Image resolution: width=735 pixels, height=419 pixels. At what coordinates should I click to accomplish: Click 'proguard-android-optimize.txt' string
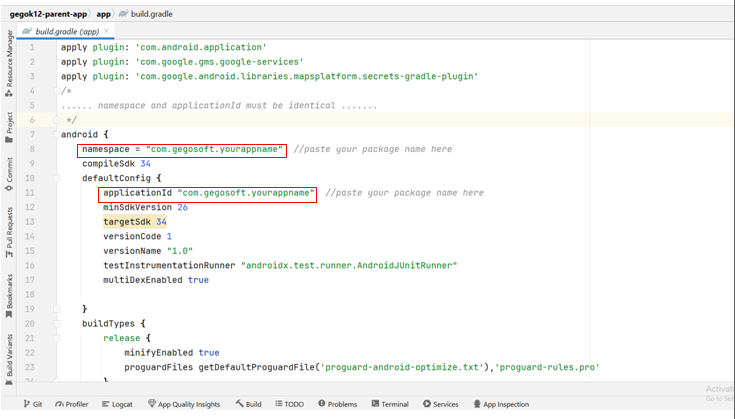click(x=404, y=367)
